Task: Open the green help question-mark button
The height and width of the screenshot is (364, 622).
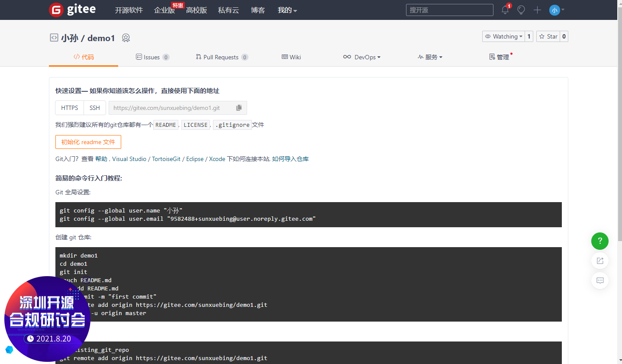Action: click(x=600, y=241)
